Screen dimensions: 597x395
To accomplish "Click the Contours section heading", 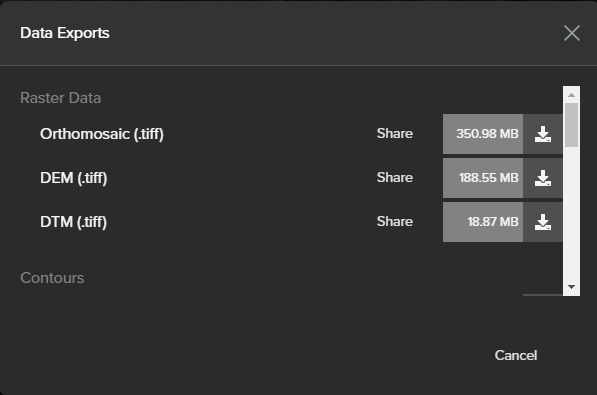I will point(52,278).
